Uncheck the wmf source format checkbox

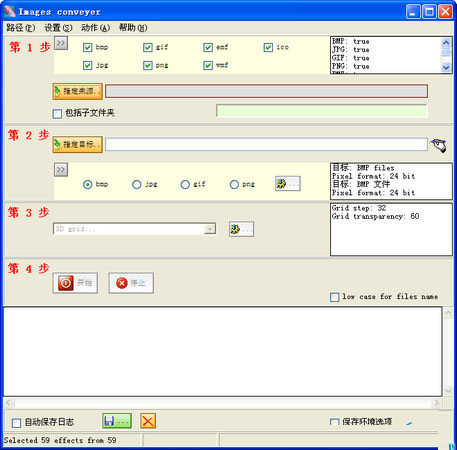208,65
